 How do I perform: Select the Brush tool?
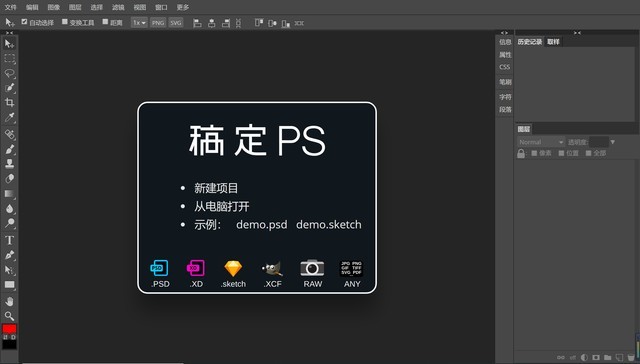click(9, 149)
